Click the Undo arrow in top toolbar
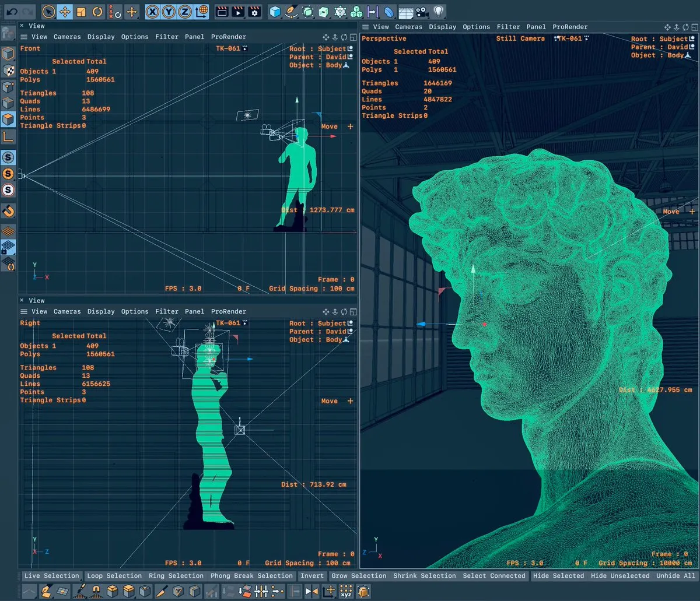 click(12, 11)
